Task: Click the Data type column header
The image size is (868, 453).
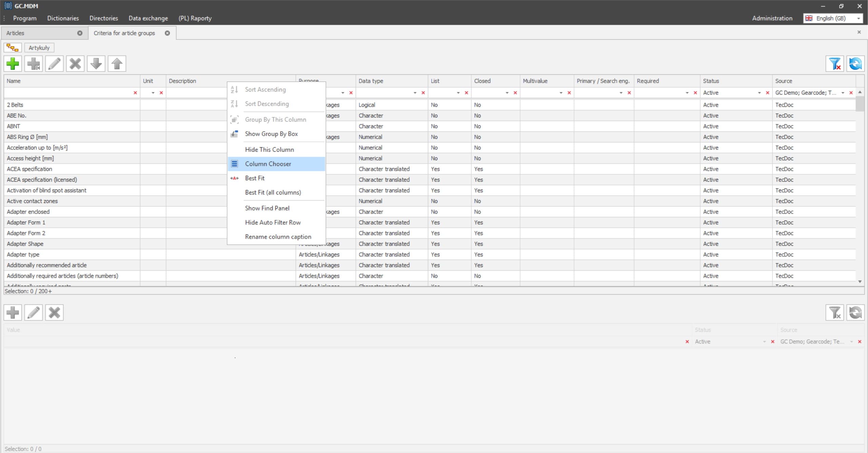Action: (392, 81)
